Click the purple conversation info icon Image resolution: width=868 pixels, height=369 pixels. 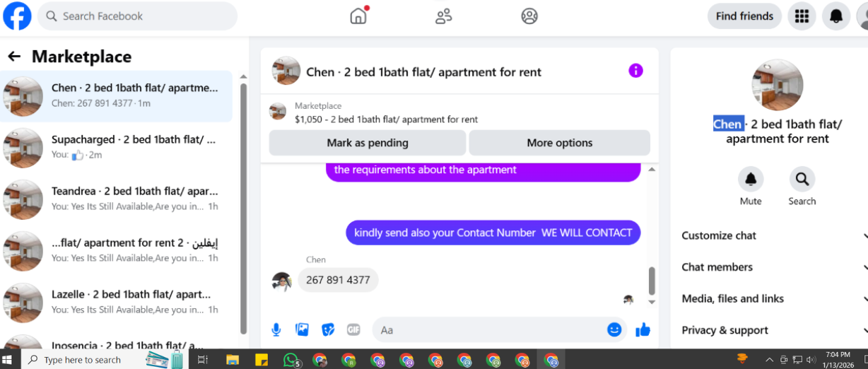(635, 71)
